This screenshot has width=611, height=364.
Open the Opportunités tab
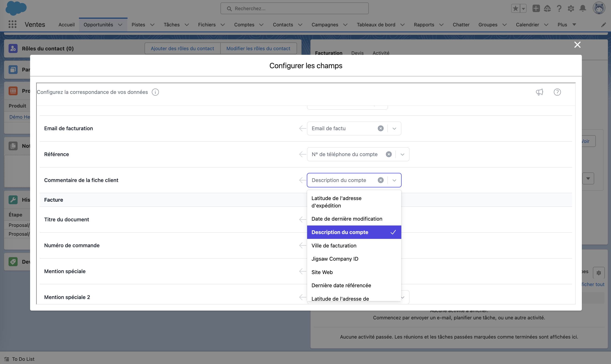(x=98, y=25)
